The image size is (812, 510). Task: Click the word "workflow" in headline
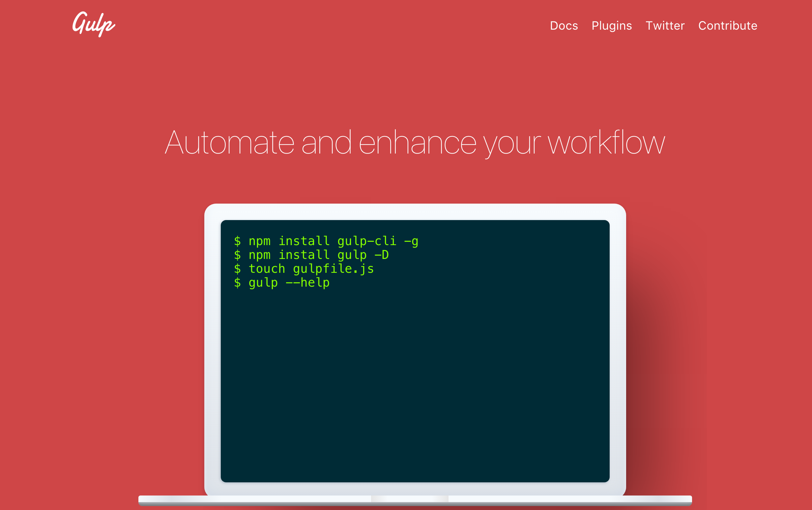[x=606, y=143]
